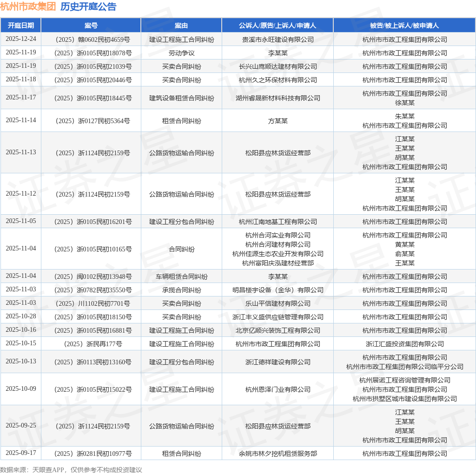Select the 历史开庭公告 heading
Screen dimensions: 476x474
[x=88, y=7]
